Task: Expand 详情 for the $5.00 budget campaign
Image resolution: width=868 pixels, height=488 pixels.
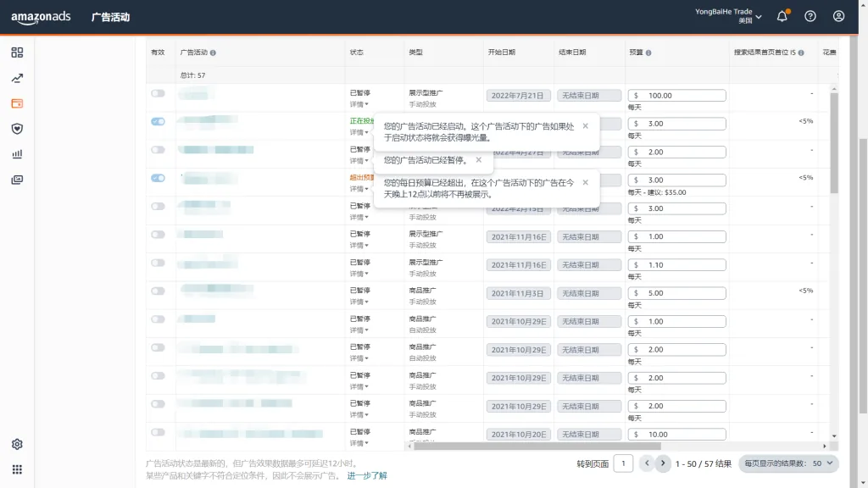Action: point(359,302)
